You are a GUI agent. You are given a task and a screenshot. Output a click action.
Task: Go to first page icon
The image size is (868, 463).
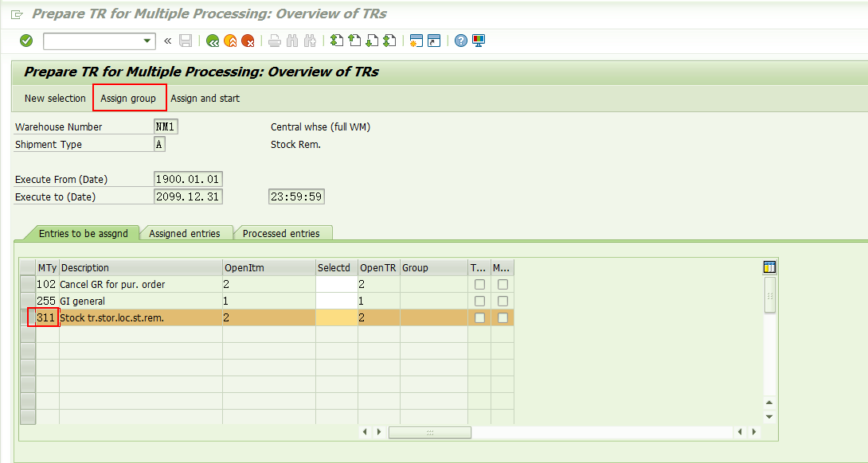tap(337, 41)
